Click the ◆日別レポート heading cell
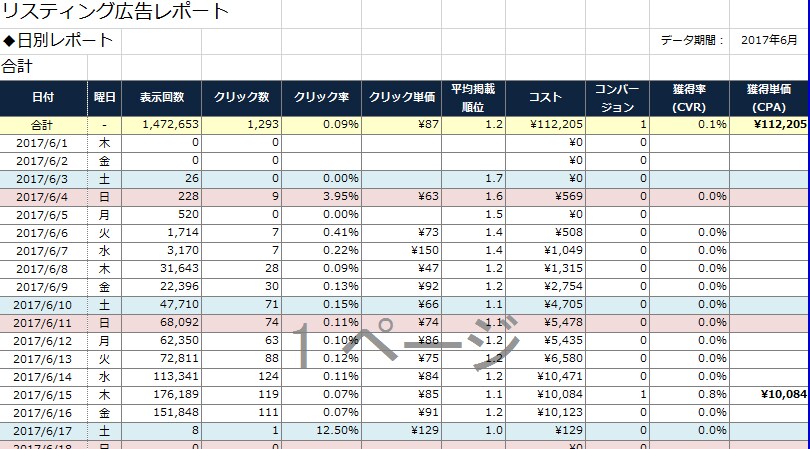This screenshot has width=810, height=449. [x=58, y=40]
